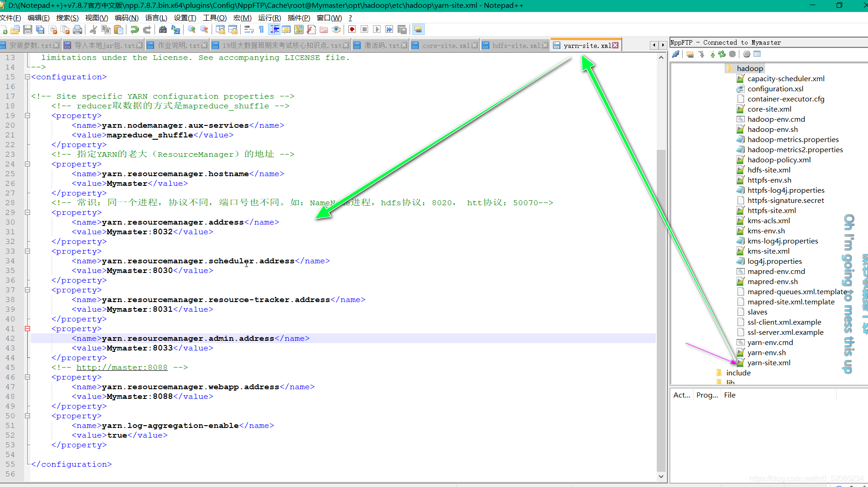This screenshot has width=868, height=487.
Task: Create a new document with toolbar icon
Action: 4,30
